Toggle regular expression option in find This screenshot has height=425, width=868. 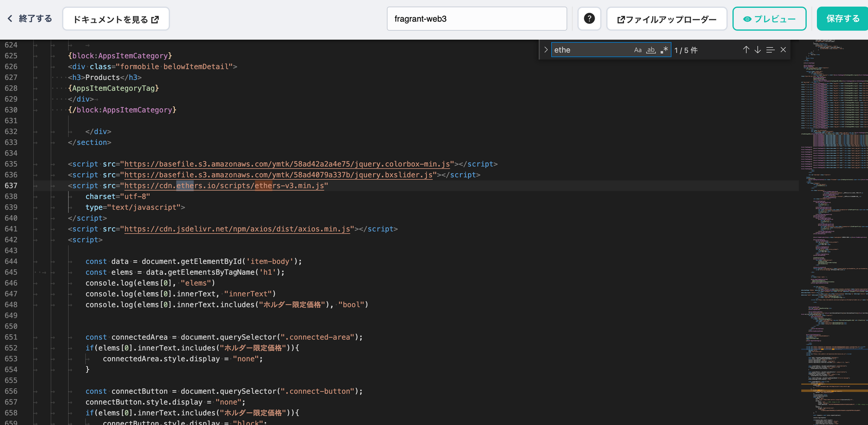click(664, 50)
